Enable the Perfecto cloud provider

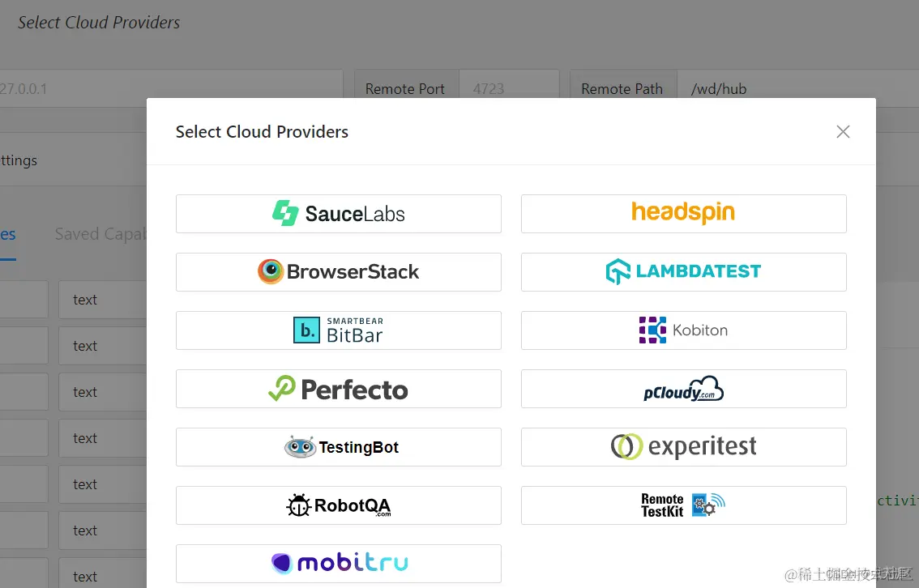[x=338, y=389]
